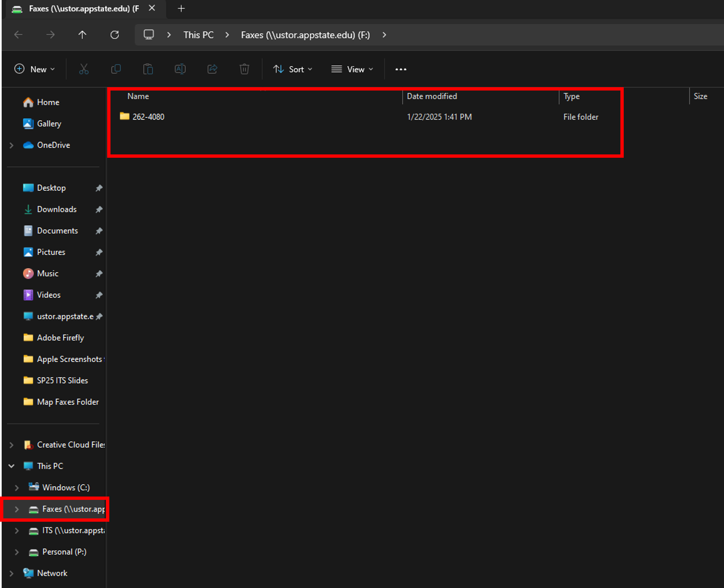Go up one folder level arrow
The height and width of the screenshot is (588, 724).
(82, 34)
